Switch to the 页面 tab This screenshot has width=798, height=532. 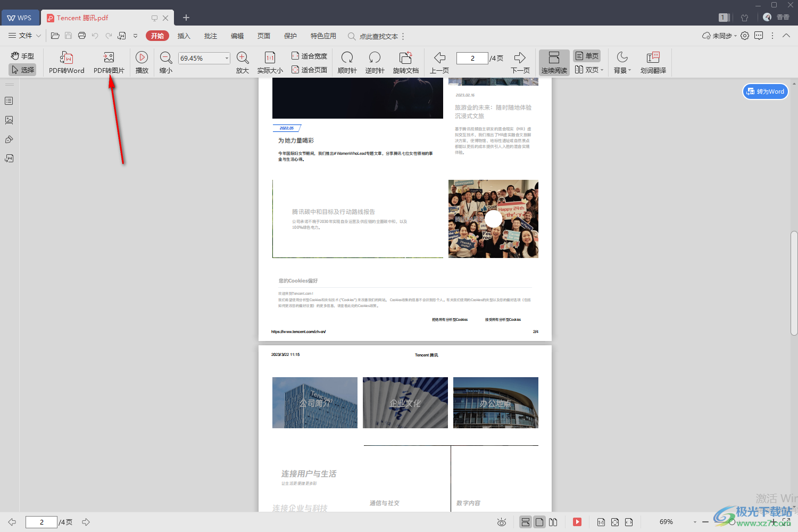pyautogui.click(x=263, y=36)
